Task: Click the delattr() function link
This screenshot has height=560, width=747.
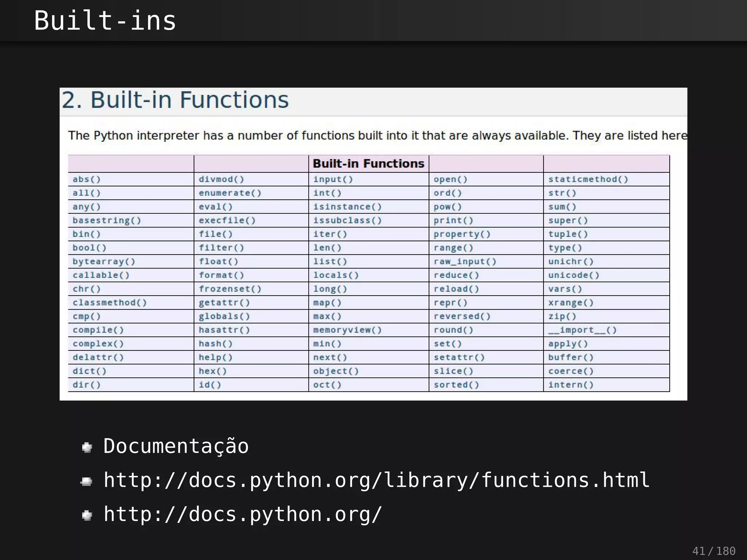Action: click(x=98, y=357)
